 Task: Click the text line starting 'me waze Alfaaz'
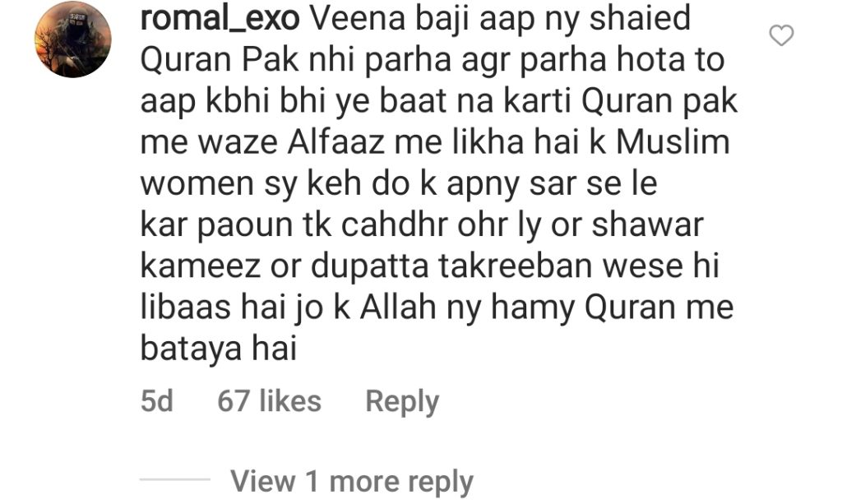pyautogui.click(x=435, y=142)
